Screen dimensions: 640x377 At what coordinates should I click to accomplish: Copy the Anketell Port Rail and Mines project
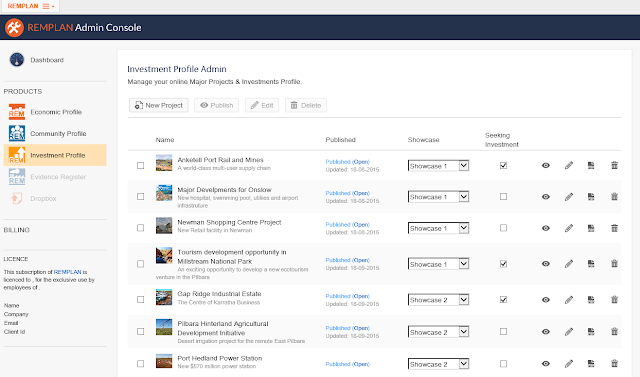(x=591, y=166)
